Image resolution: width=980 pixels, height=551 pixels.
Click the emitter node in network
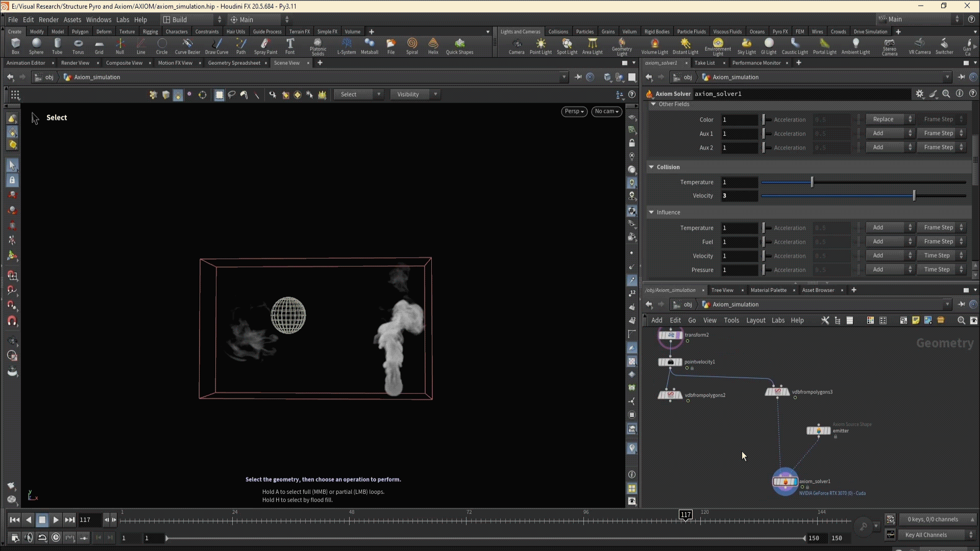[818, 431]
